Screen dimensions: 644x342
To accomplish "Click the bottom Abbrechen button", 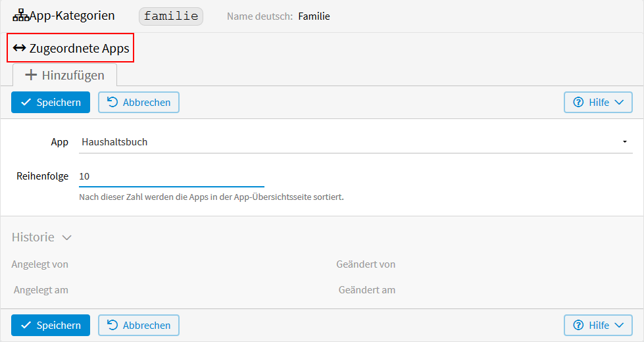I will tap(139, 325).
